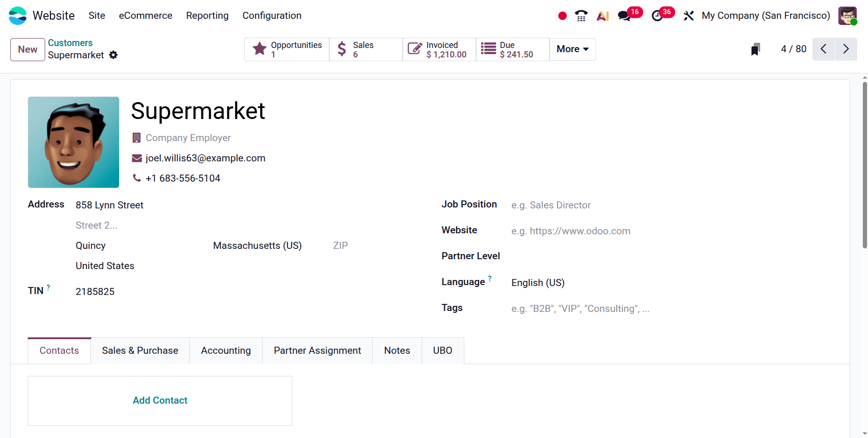
Task: Click the email envelope icon
Action: pos(137,158)
